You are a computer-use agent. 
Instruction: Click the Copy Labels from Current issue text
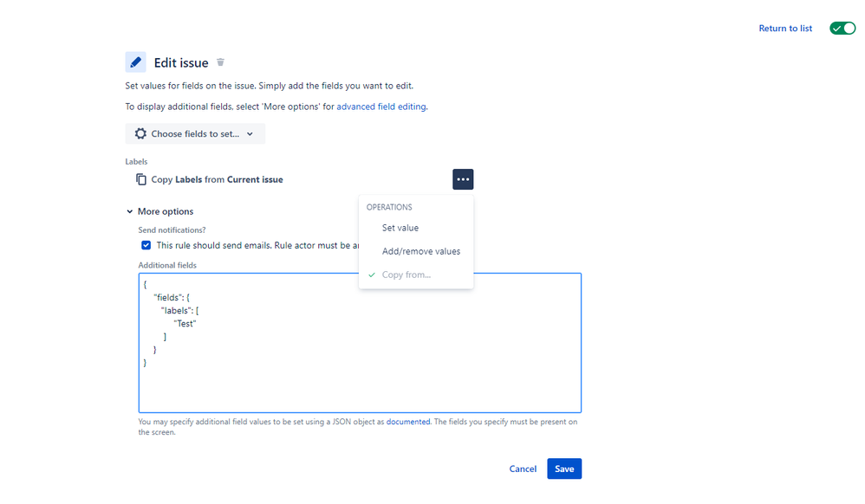(x=218, y=179)
